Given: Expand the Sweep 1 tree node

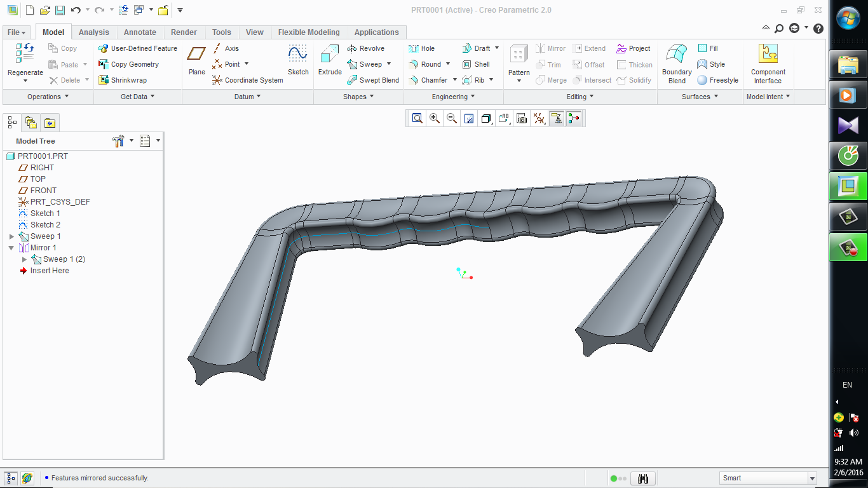Looking at the screenshot, I should 11,236.
